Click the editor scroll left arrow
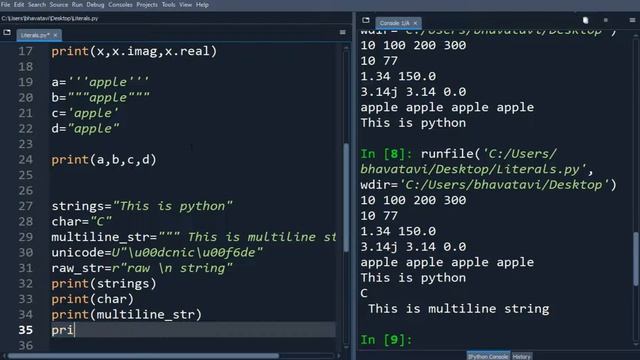 click(x=4, y=356)
